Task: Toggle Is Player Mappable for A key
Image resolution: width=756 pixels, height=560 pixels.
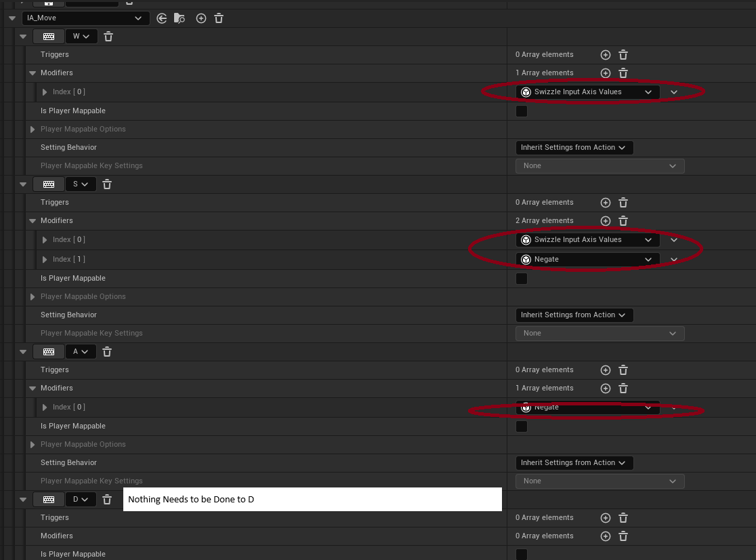Action: (522, 426)
